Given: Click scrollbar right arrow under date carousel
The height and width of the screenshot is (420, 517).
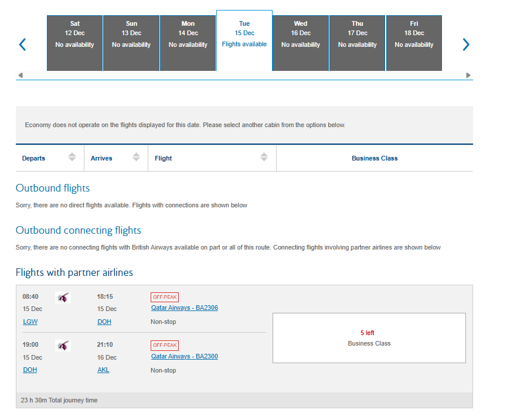Looking at the screenshot, I should [468, 75].
